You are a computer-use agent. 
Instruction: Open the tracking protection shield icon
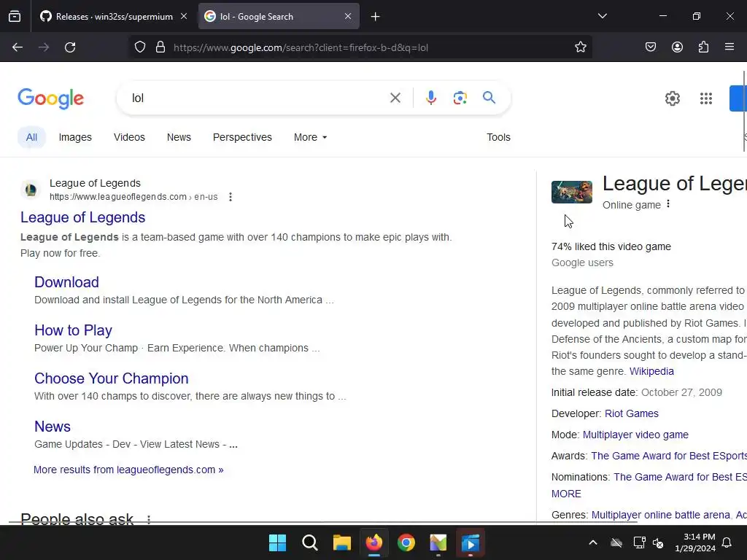click(139, 47)
